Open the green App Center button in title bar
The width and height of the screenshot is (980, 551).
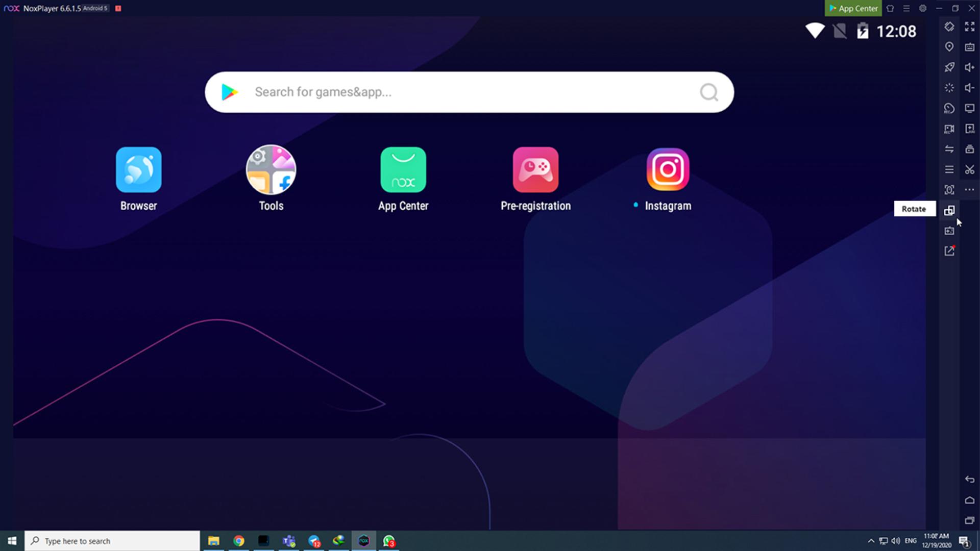(853, 8)
